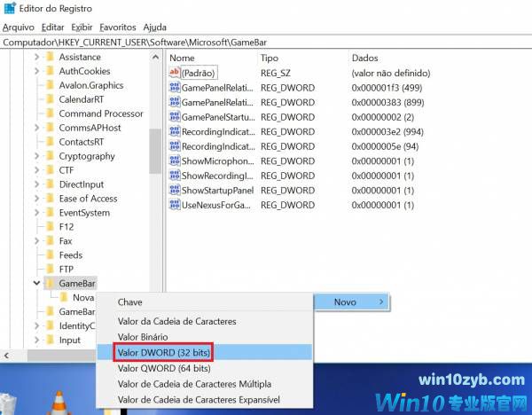
Task: Open the Novo submenu arrow
Action: point(381,302)
